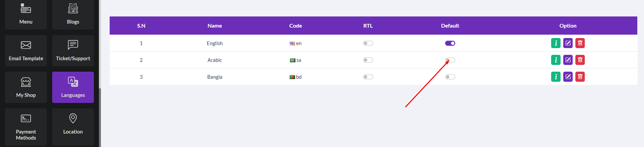Make Bangla the default language

coord(450,77)
